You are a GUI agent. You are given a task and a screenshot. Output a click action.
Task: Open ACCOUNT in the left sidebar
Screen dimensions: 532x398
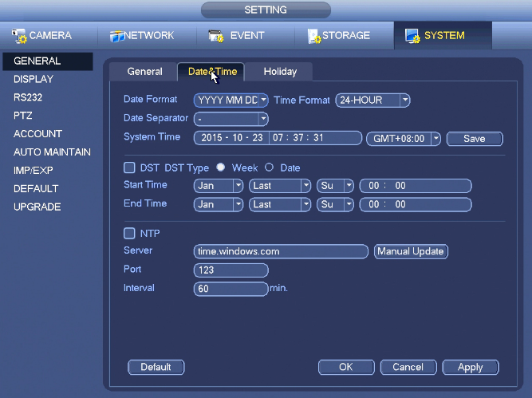pyautogui.click(x=37, y=134)
